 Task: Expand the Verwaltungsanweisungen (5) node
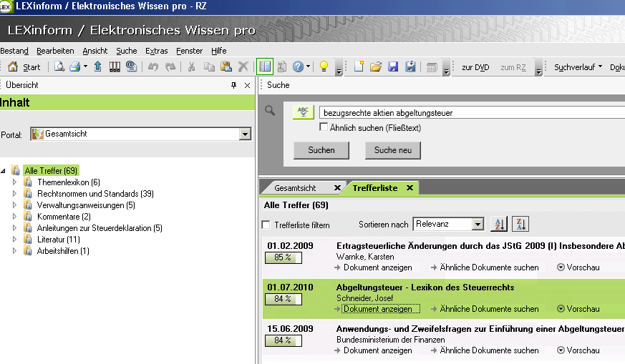tap(15, 205)
